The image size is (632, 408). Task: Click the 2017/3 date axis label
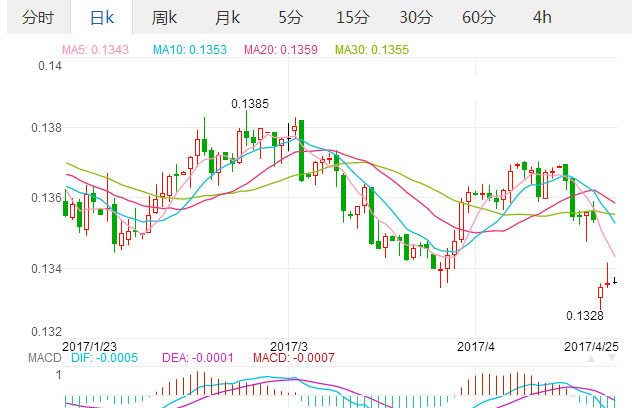[289, 346]
